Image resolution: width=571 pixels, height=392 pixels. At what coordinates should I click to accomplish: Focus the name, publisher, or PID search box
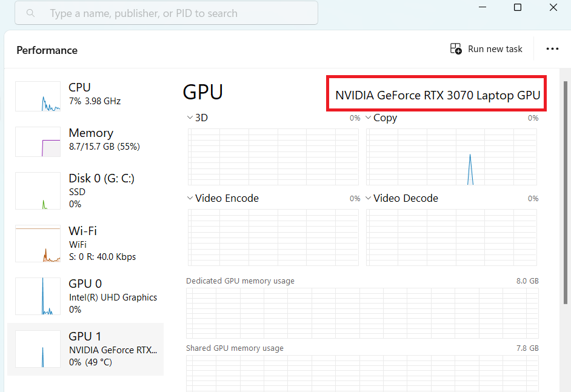166,13
